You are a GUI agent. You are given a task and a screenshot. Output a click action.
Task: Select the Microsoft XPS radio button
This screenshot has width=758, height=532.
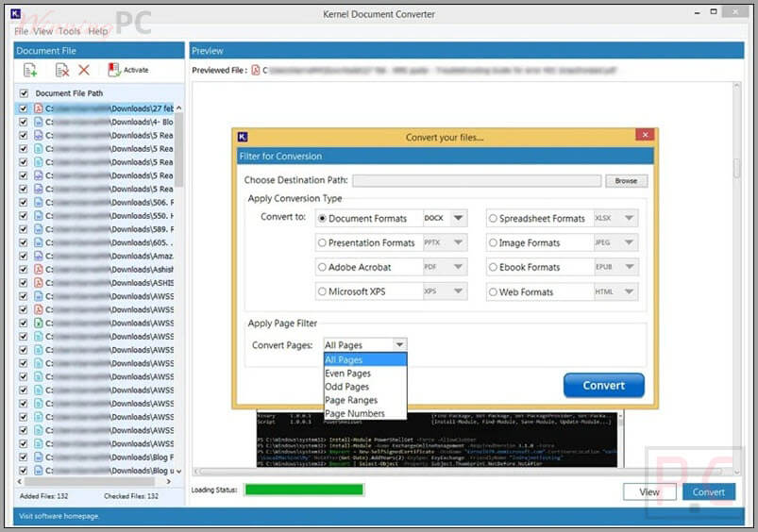click(322, 291)
